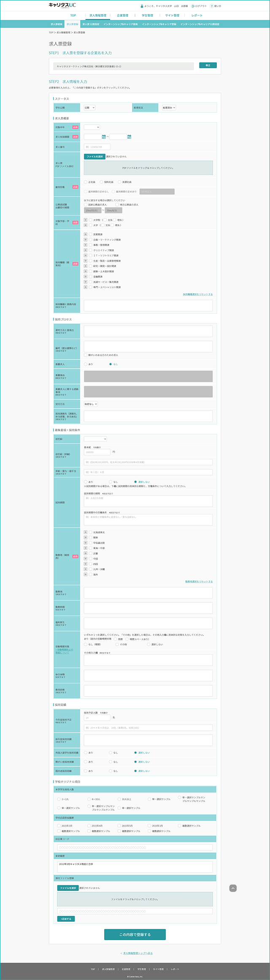Expand the IT・ソフトウエア関連 tree node
270x980 pixels.
pyautogui.click(x=86, y=255)
